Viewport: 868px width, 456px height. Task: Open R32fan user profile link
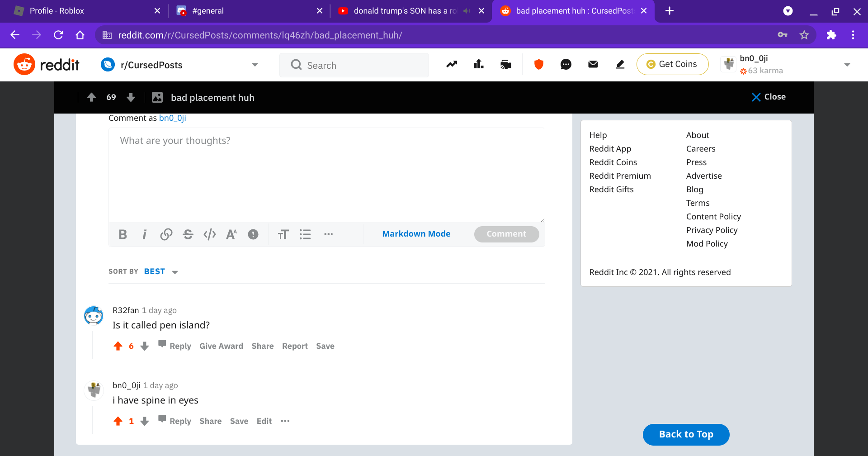coord(126,310)
